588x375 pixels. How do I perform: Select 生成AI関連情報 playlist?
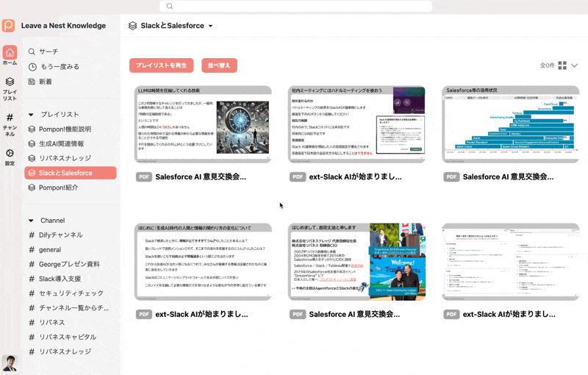(x=61, y=144)
